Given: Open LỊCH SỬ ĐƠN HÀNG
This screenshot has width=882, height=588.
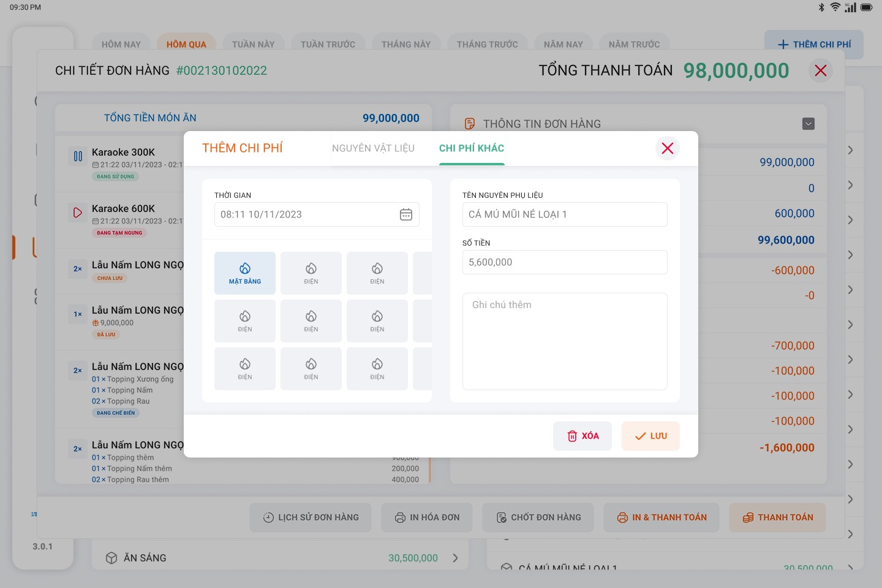Looking at the screenshot, I should point(311,518).
